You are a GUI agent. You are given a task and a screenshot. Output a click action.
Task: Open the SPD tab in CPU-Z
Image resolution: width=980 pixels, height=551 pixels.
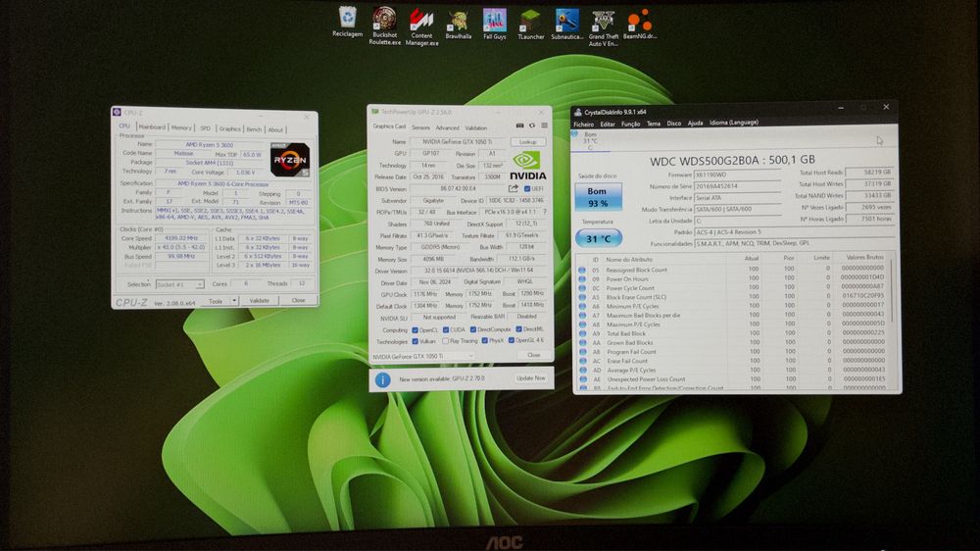pos(205,128)
